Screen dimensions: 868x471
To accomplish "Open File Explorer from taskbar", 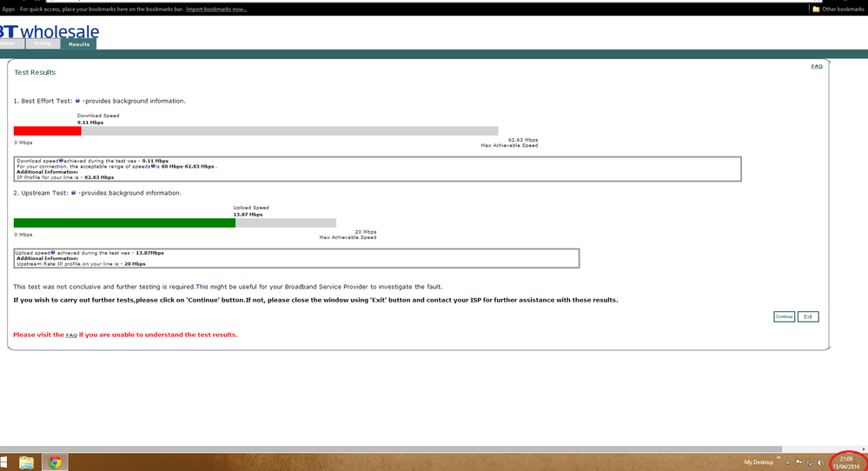I will coord(26,462).
